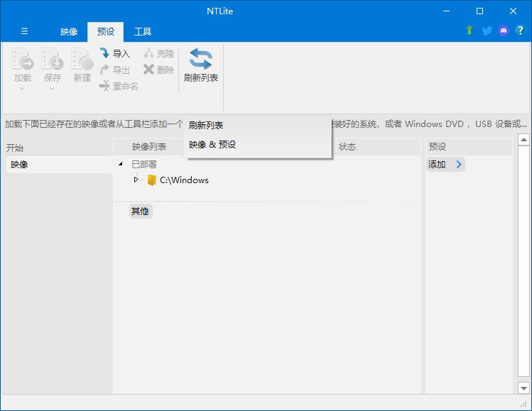Click the 其他 group label

(x=141, y=212)
